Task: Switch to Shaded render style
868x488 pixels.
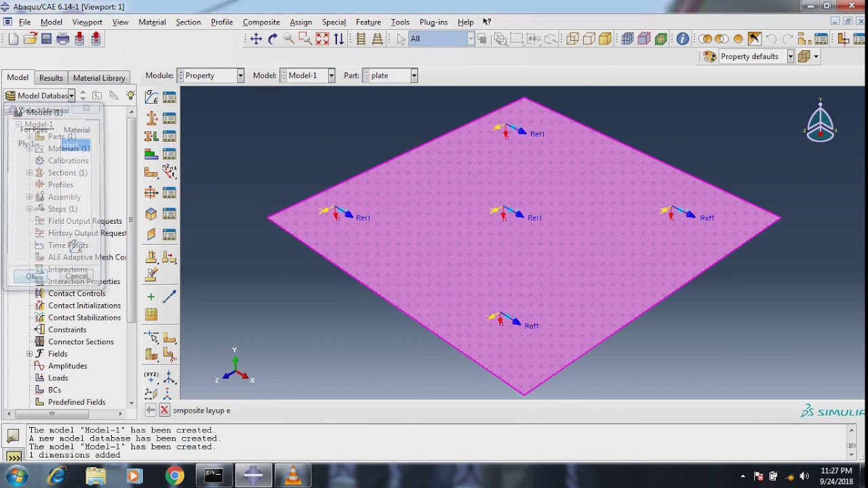Action: (605, 39)
